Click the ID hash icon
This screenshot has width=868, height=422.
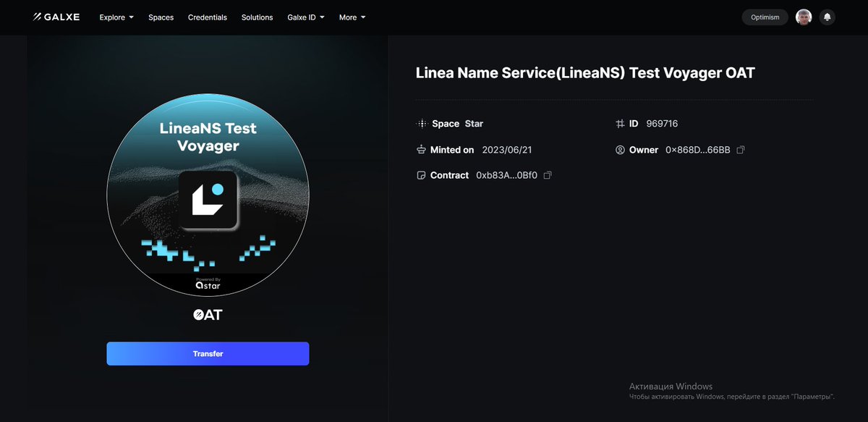pos(620,124)
